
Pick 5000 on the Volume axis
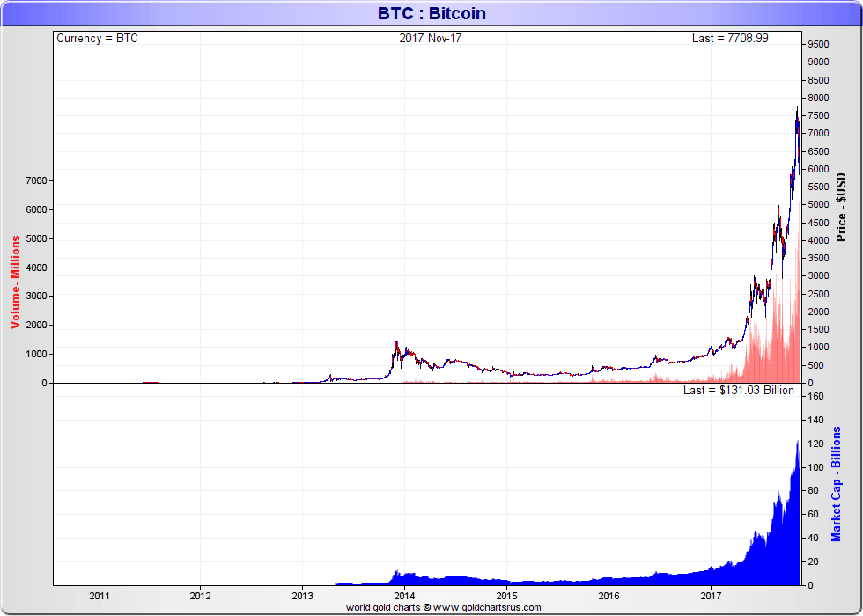tap(36, 238)
